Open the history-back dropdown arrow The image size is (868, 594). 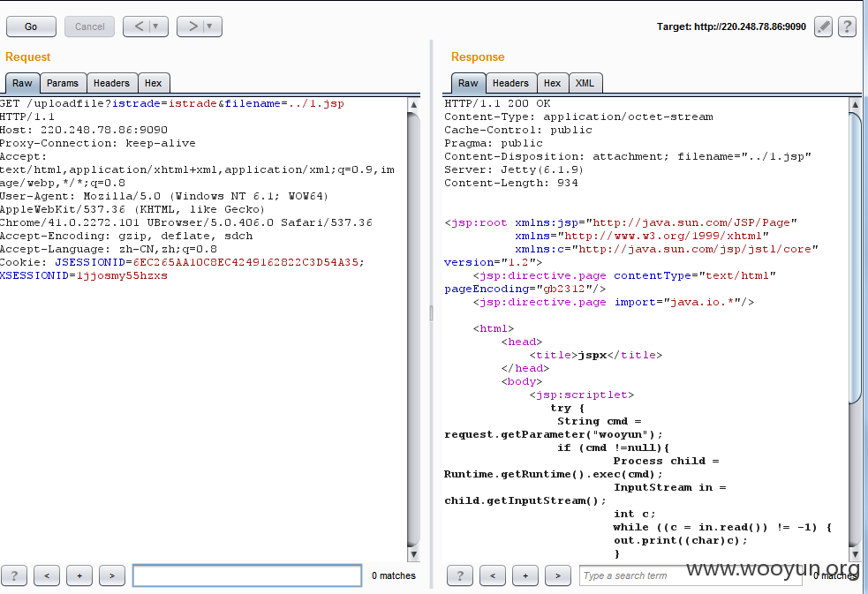coord(156,26)
